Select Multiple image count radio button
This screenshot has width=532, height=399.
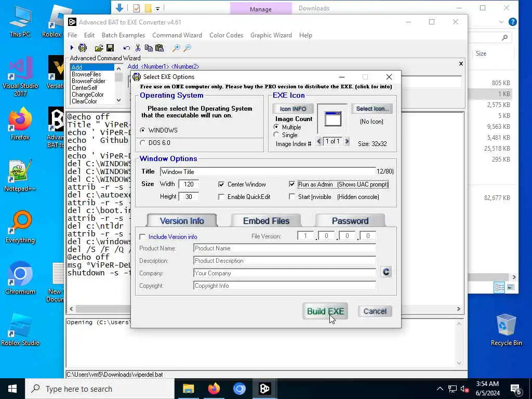(276, 127)
